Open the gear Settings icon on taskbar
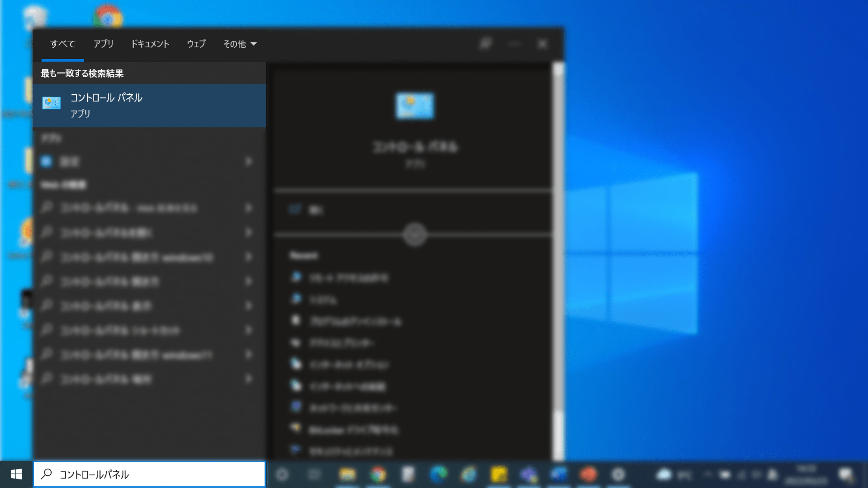Screen dimensions: 868x488 point(618,474)
